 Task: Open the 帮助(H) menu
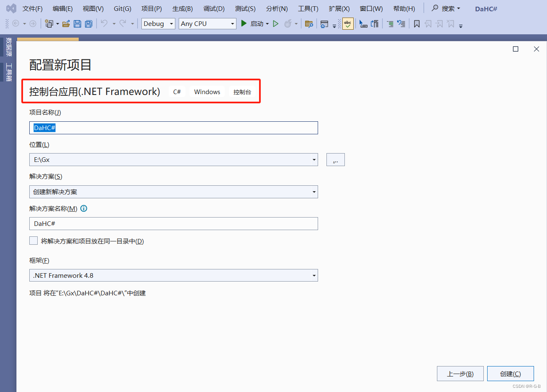pyautogui.click(x=404, y=9)
